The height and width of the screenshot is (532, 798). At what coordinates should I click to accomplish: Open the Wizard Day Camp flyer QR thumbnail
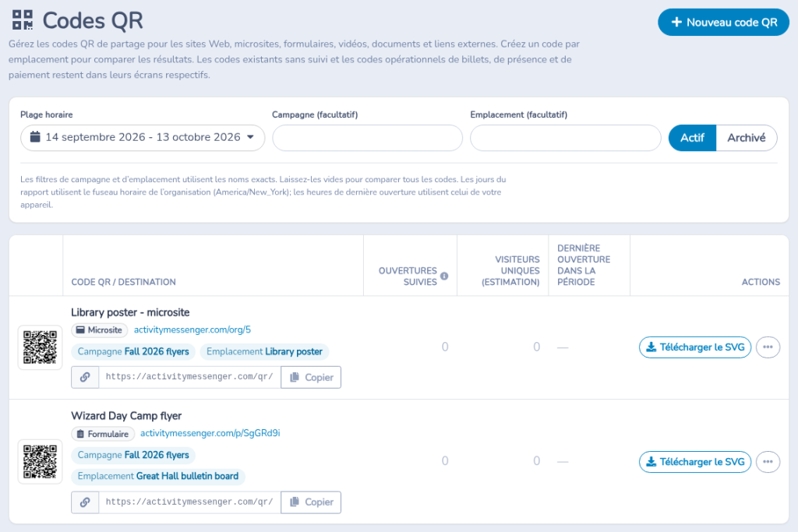41,462
